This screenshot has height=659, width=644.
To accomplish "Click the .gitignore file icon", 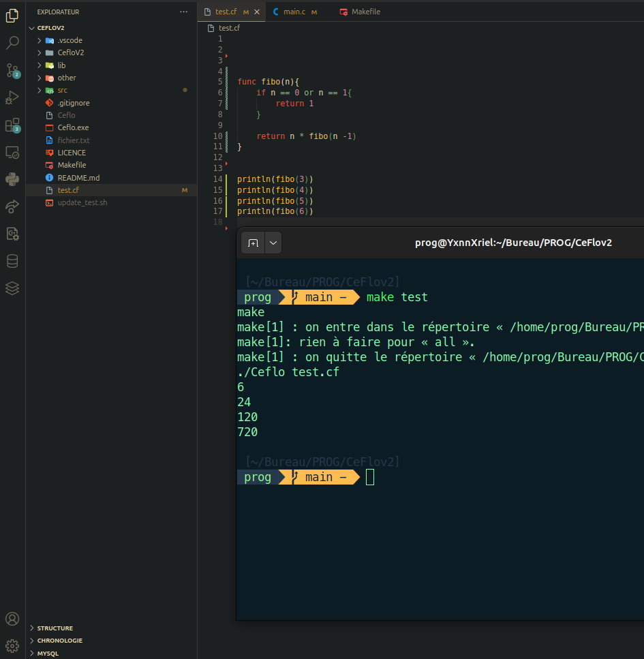I will 49,103.
